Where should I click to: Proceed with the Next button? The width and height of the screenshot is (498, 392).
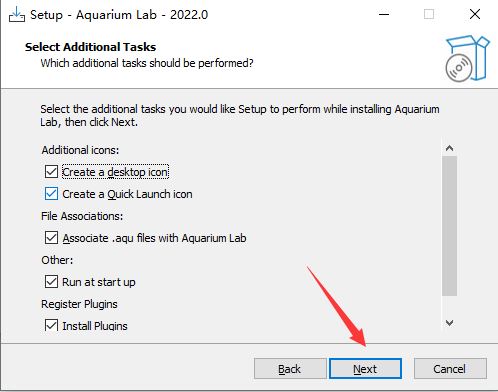coord(365,369)
